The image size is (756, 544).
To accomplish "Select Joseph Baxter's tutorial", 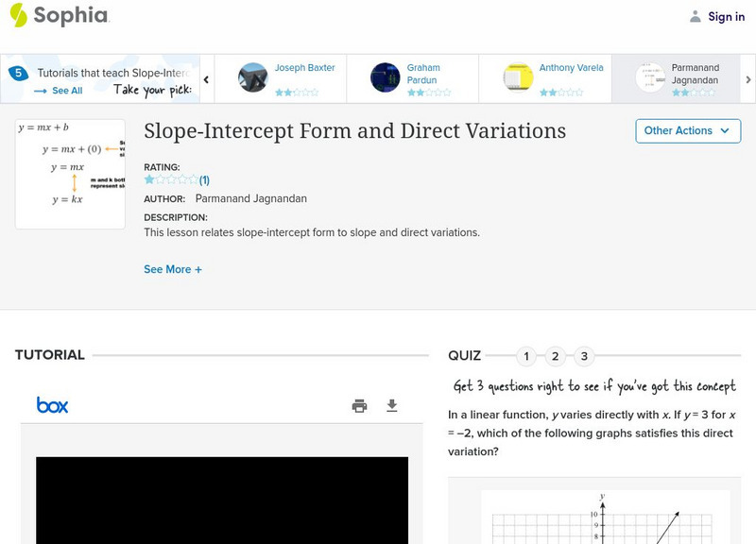I will [x=304, y=68].
